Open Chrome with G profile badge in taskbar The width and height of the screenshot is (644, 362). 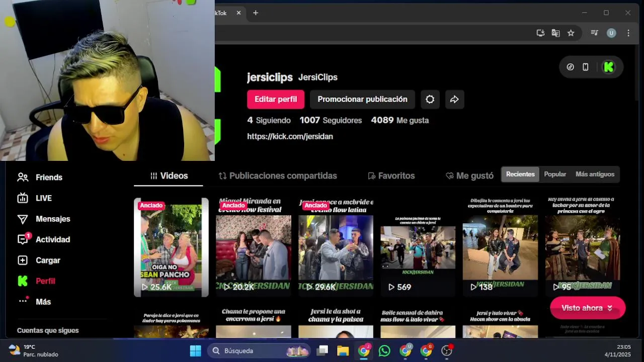(426, 350)
